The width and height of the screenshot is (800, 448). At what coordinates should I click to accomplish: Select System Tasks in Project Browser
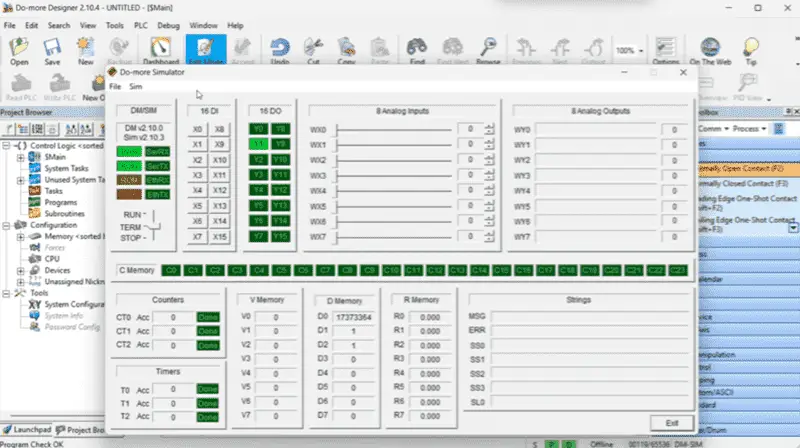coord(66,168)
